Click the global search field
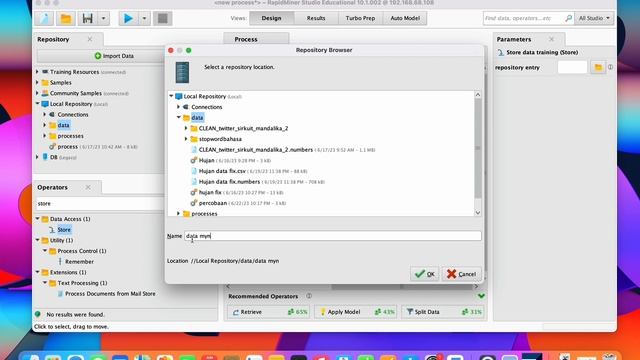640x360 pixels. click(523, 18)
